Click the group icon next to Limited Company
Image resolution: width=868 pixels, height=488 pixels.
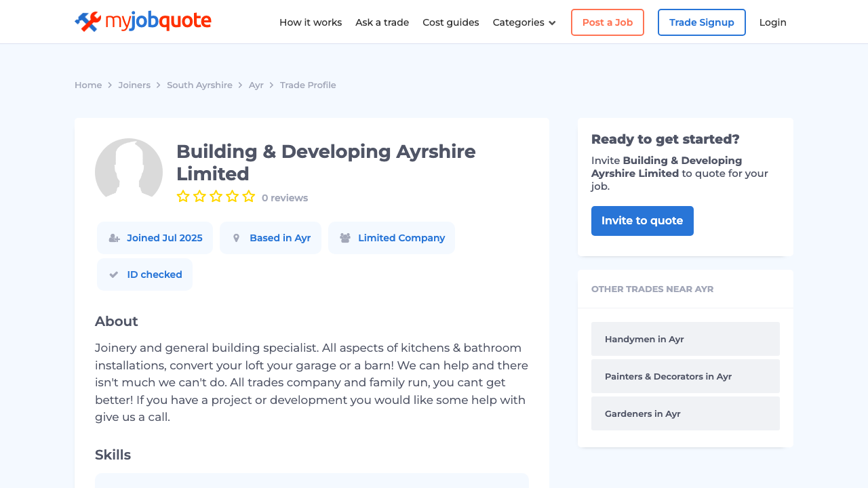(344, 237)
